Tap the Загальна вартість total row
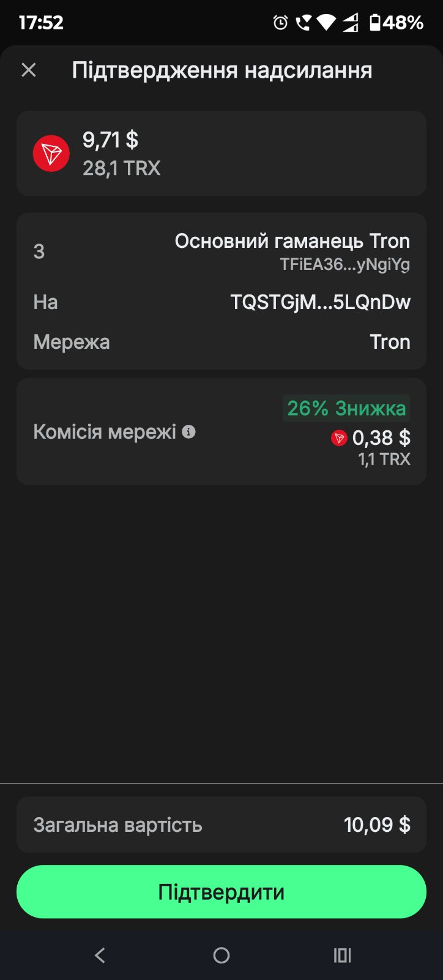The height and width of the screenshot is (980, 443). click(x=221, y=825)
